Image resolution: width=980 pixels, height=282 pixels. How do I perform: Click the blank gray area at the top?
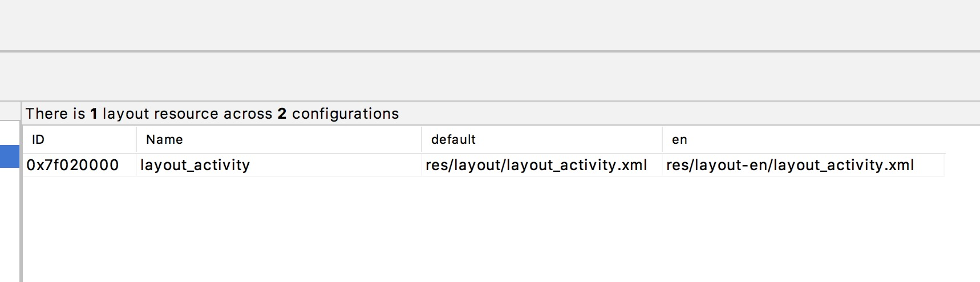(490, 24)
